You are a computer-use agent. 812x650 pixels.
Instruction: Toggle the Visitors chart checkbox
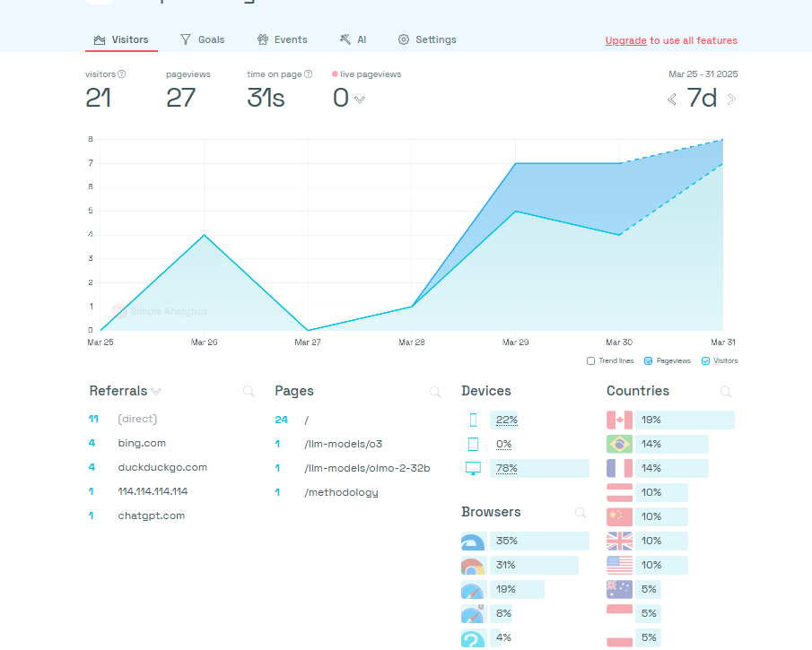[705, 360]
